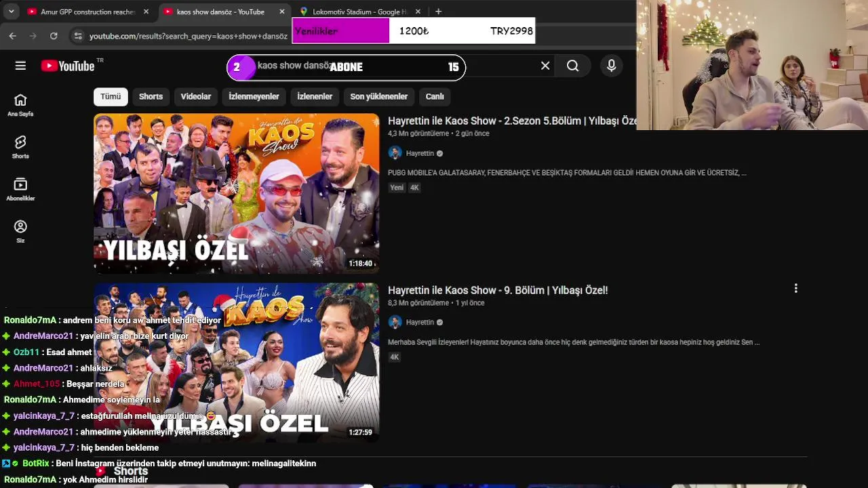868x488 pixels.
Task: Click Merhaba Sevgili İzleyenler description text
Action: pos(574,342)
